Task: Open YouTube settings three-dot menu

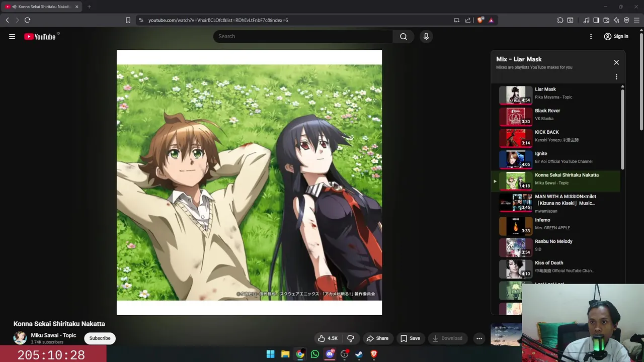Action: pos(591,36)
